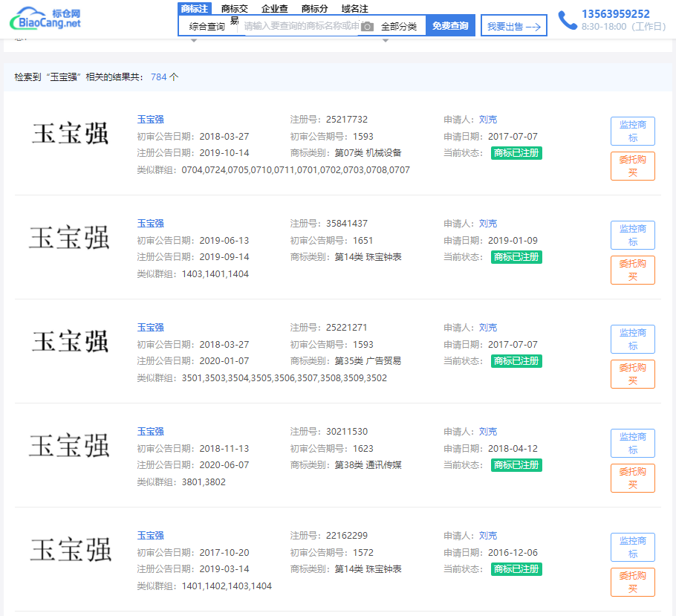Click the camera image search icon
The width and height of the screenshot is (676, 616).
click(367, 27)
